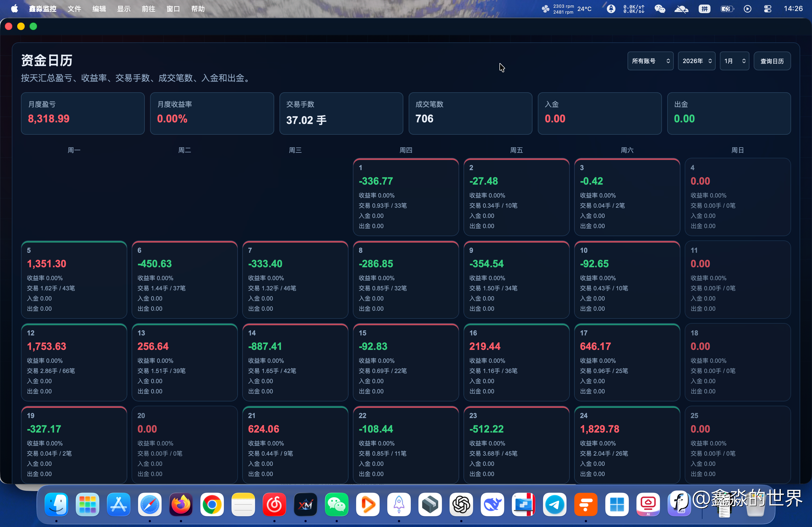Click the 入金 0.00 summary card

click(600, 114)
